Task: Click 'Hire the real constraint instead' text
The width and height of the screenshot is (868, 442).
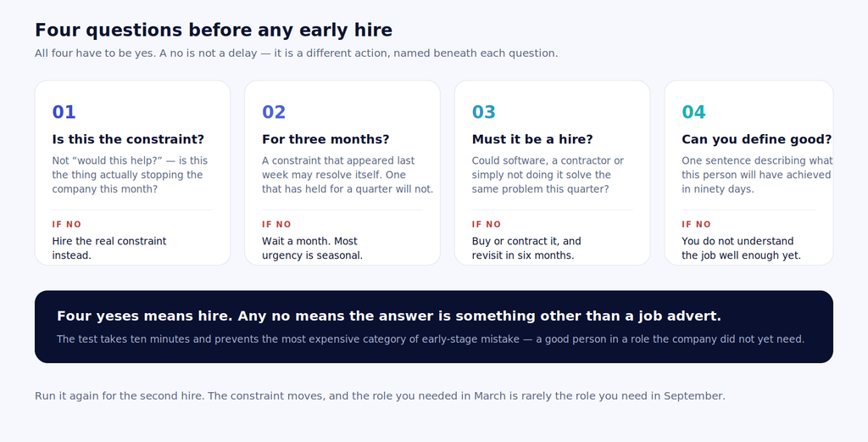Action: (x=109, y=248)
